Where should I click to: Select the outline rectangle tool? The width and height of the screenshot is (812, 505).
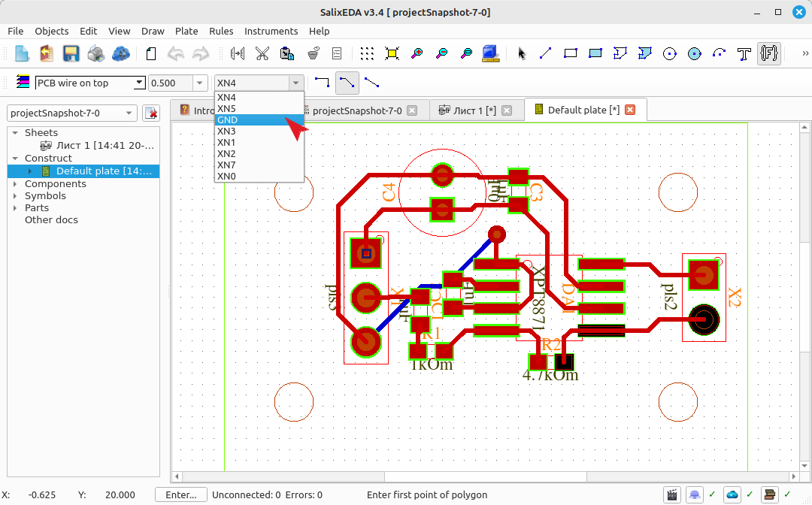570,53
